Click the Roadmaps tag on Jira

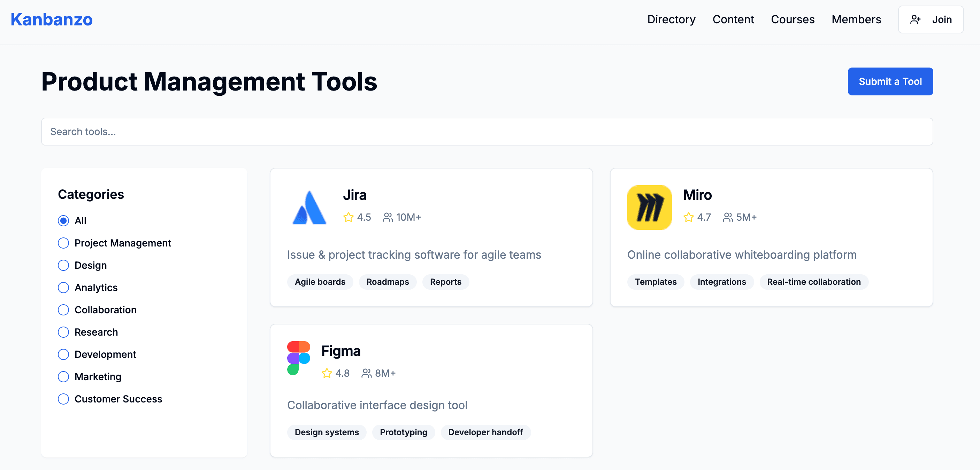tap(388, 282)
